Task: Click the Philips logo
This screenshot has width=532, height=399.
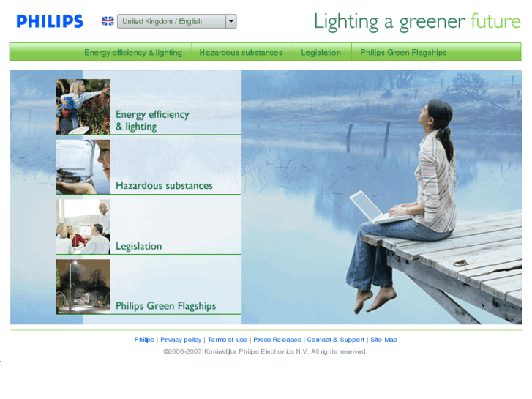Action: [x=50, y=21]
